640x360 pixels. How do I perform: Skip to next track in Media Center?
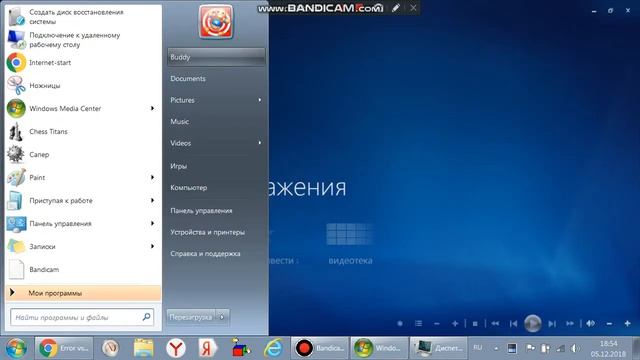[552, 323]
